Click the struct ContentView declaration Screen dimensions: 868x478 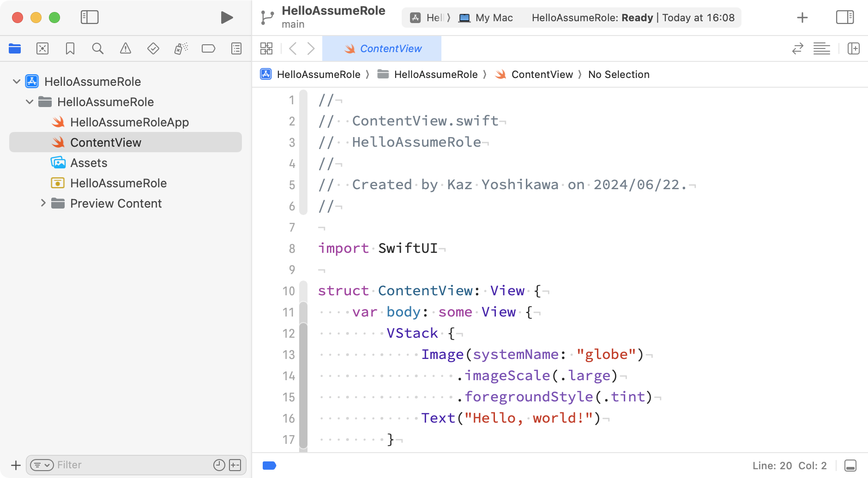pos(429,291)
